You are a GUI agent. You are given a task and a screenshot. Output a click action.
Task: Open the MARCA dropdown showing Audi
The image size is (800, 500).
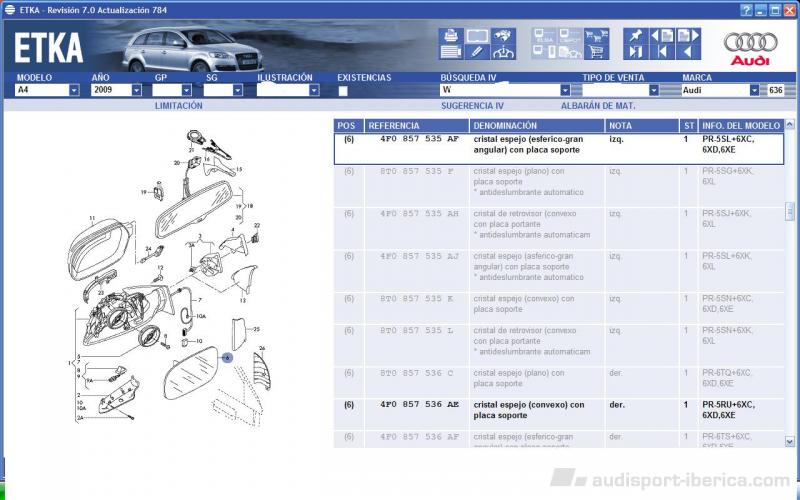[754, 90]
